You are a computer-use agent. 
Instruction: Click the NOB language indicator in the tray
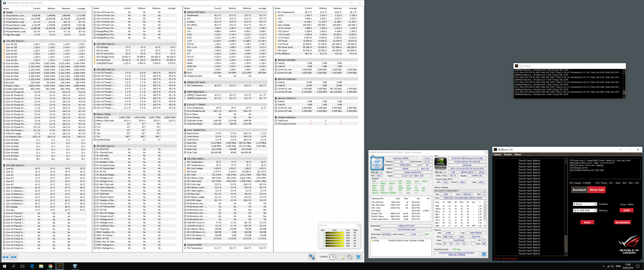coord(618,266)
